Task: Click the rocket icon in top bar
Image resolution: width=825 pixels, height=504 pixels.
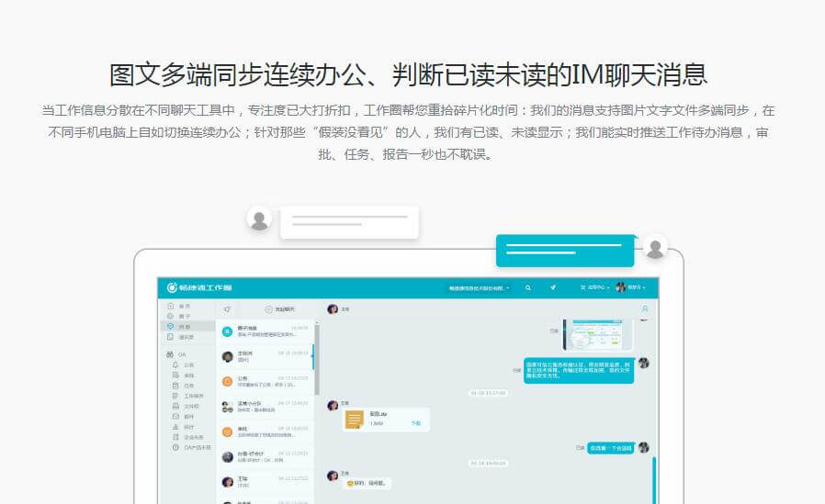Action: coord(553,287)
